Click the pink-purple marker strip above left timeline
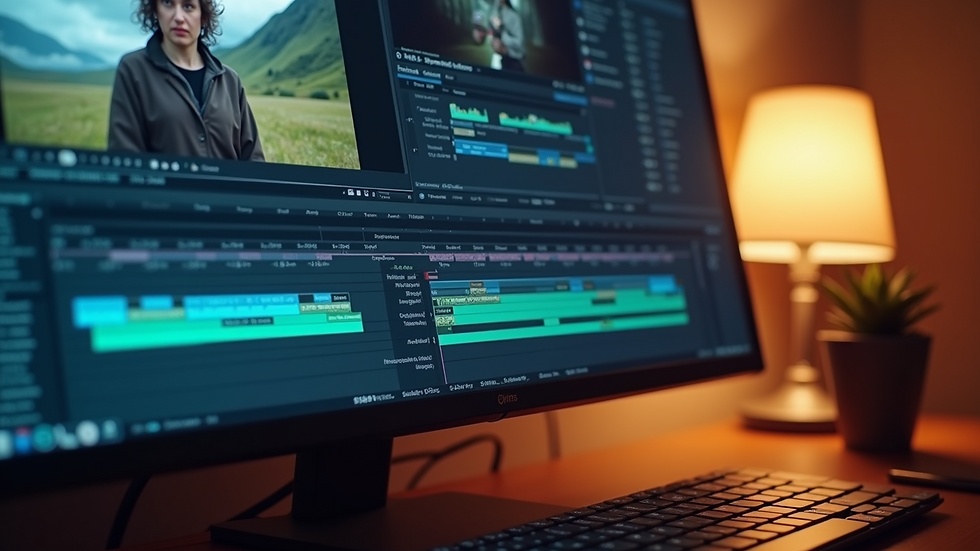Viewport: 980px width, 551px height. (194, 256)
